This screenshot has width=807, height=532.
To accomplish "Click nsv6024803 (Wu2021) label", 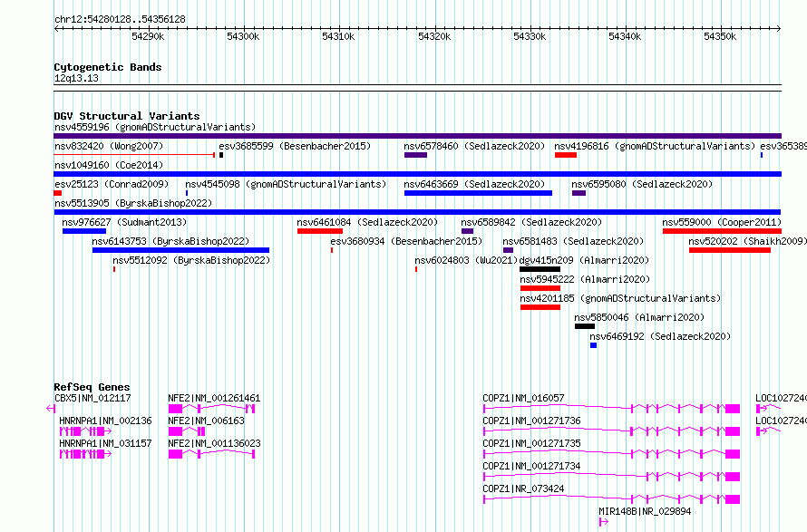I will pos(466,260).
